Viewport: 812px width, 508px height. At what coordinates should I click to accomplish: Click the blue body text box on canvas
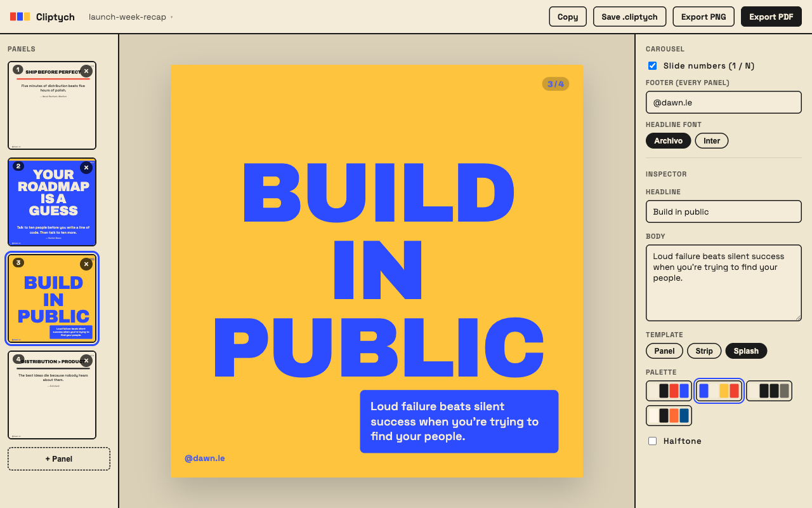tap(459, 422)
